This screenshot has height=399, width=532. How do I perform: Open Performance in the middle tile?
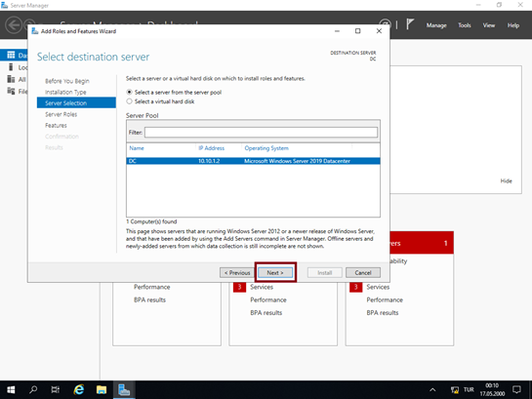pyautogui.click(x=268, y=300)
